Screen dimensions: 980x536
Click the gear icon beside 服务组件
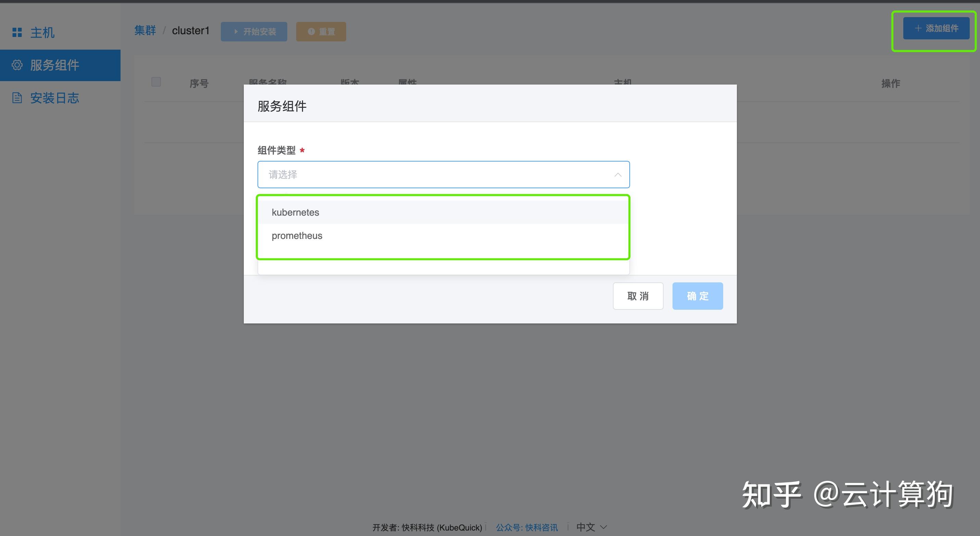(17, 65)
